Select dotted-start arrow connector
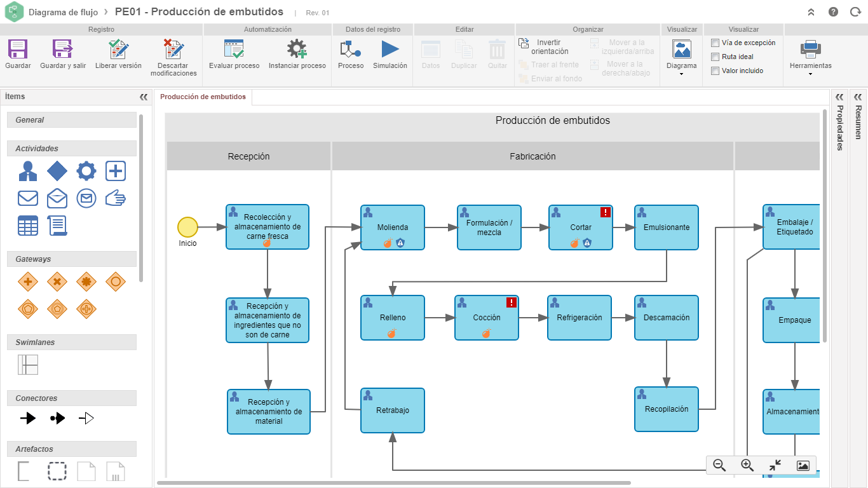This screenshot has width=868, height=488. [x=57, y=418]
